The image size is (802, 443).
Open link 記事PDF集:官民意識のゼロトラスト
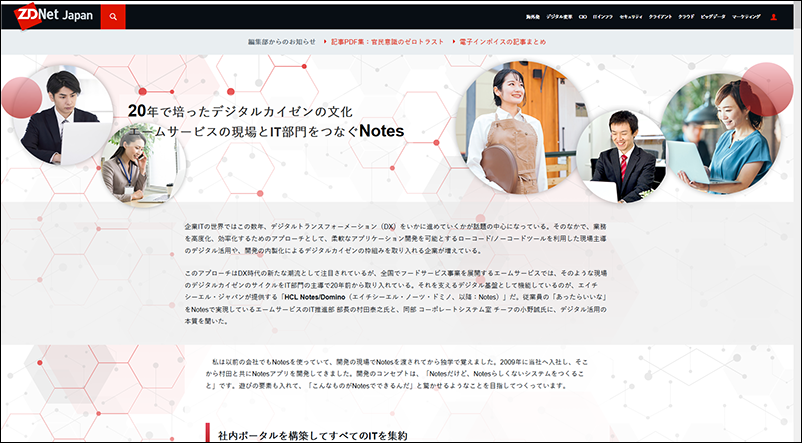point(387,42)
